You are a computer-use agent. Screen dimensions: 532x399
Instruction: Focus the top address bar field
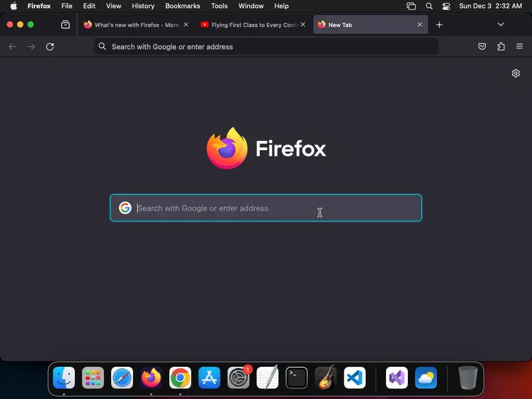[266, 46]
